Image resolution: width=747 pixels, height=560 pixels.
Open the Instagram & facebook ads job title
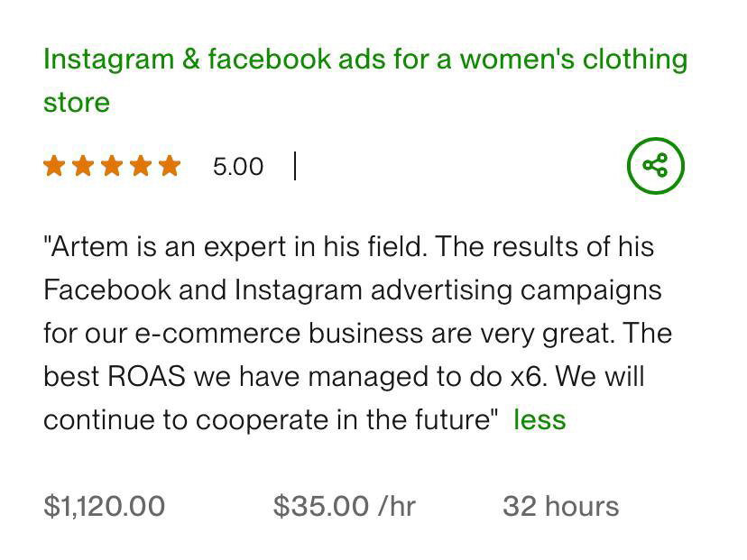click(x=364, y=60)
